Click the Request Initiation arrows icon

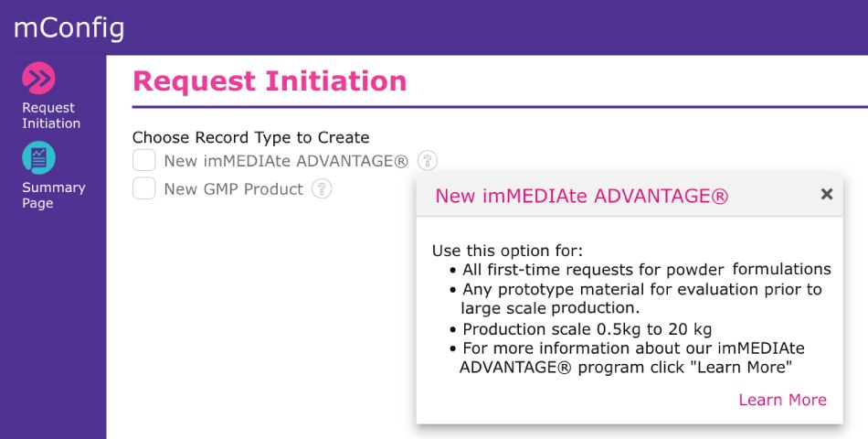[38, 79]
